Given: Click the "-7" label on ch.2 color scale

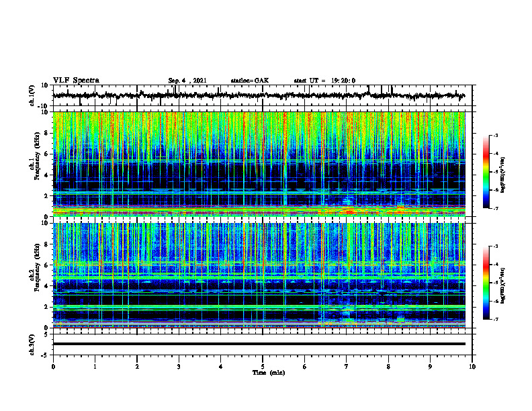Looking at the screenshot, I should pos(495,320).
